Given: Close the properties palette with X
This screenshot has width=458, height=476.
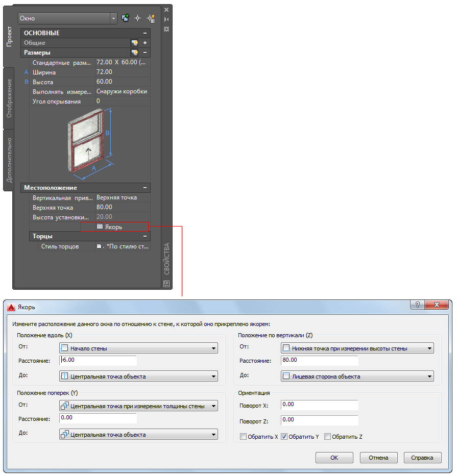Looking at the screenshot, I should [x=166, y=10].
